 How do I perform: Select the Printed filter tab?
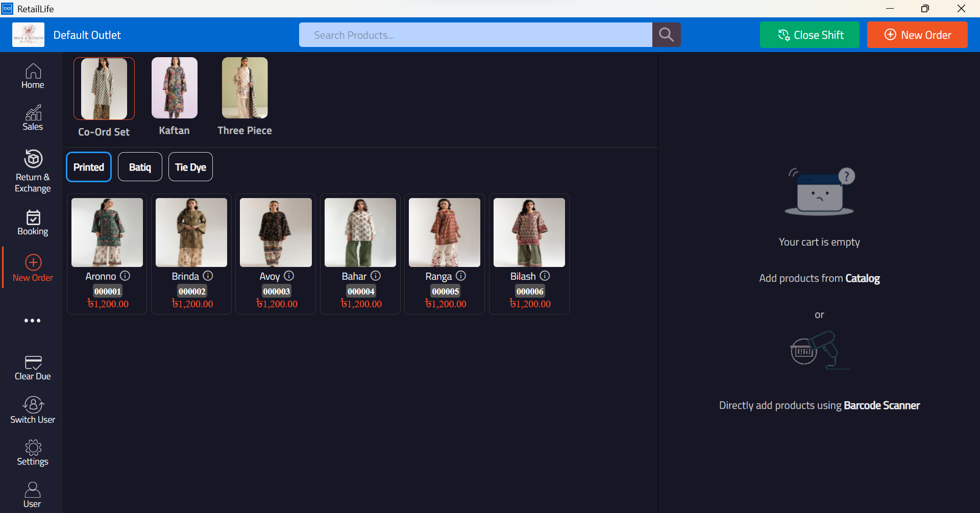tap(89, 167)
